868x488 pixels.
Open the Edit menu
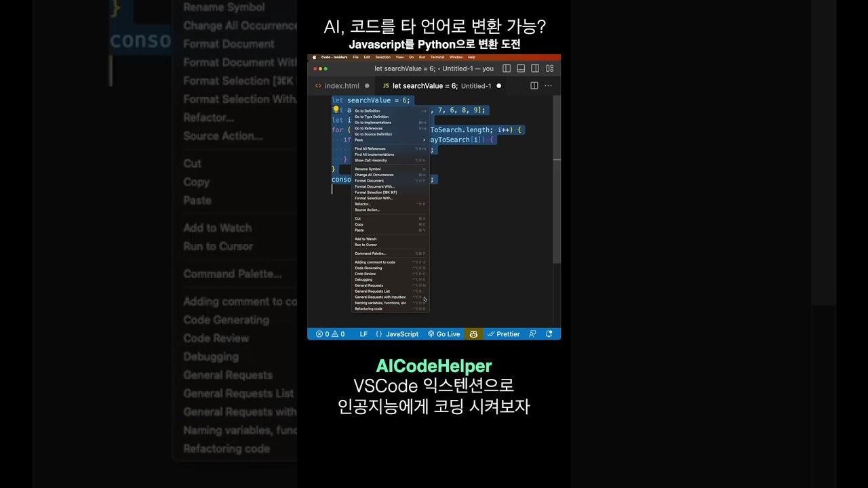point(367,57)
